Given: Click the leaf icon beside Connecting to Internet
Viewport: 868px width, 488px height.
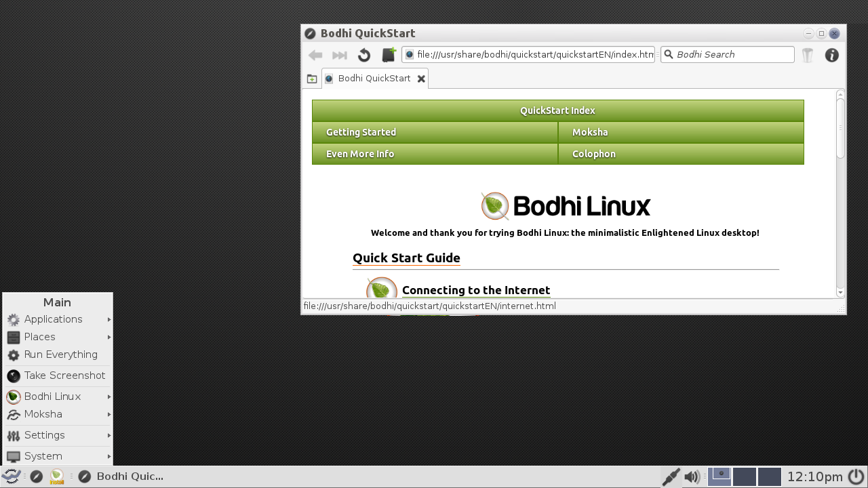Looking at the screenshot, I should coord(382,288).
